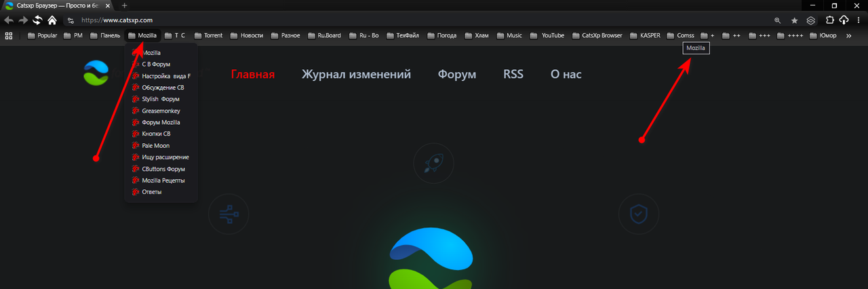Expand the Music bookmarks folder
This screenshot has height=289, width=868.
[x=510, y=35]
